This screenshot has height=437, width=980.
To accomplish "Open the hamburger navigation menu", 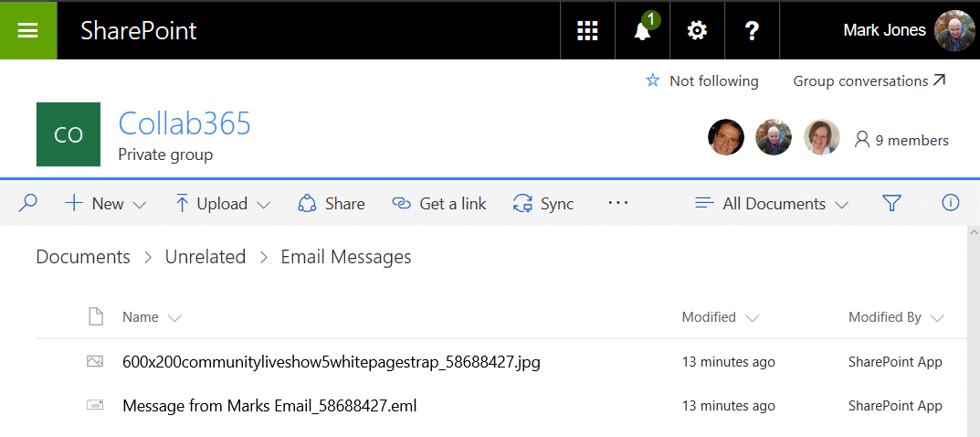I will (27, 30).
